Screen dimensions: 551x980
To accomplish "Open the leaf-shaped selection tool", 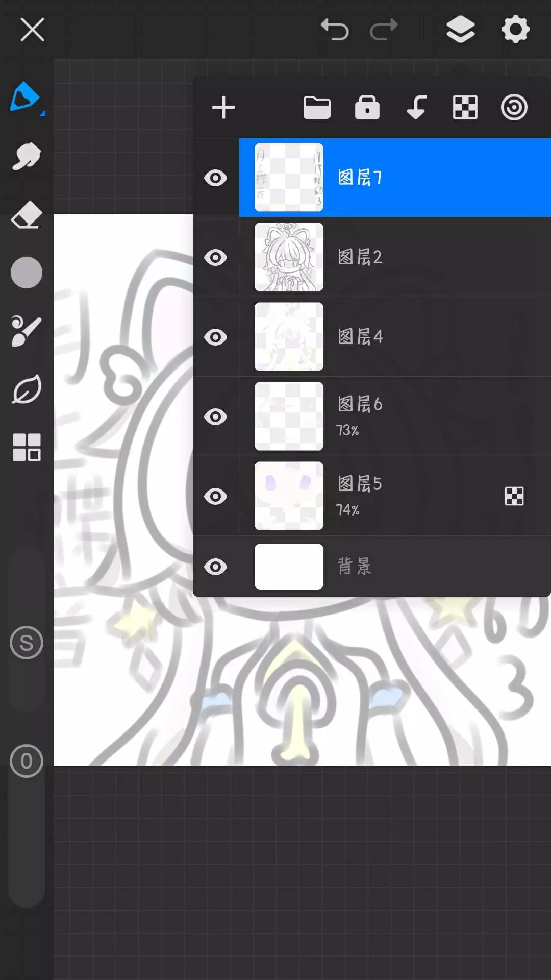I will click(26, 389).
